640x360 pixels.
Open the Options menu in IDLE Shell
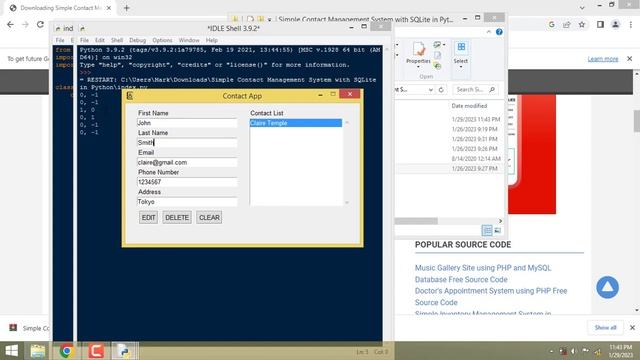point(162,40)
